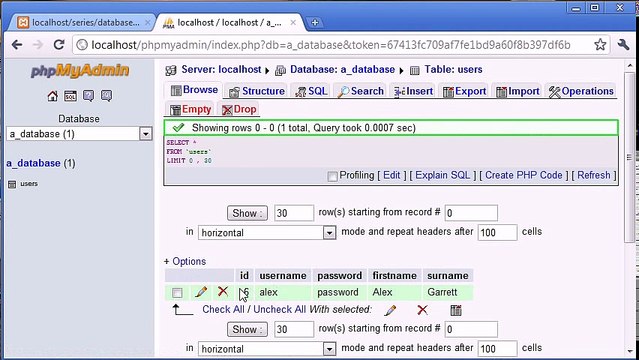Expand the + Options section
Image resolution: width=639 pixels, height=360 pixels.
point(185,261)
